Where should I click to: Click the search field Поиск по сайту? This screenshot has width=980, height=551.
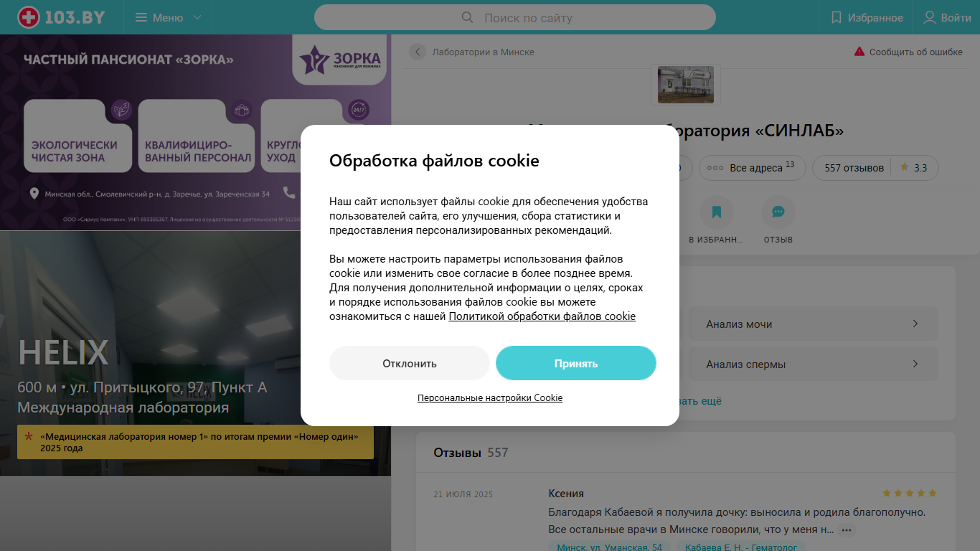pos(515,17)
